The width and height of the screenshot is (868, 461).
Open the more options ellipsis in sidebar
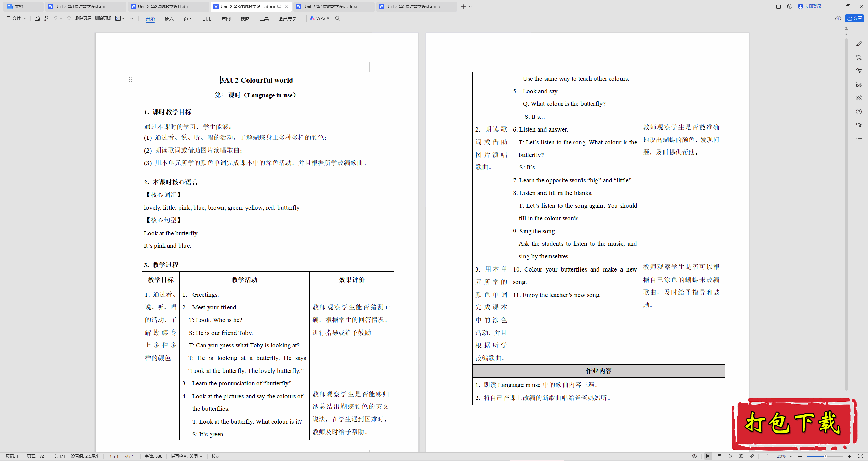click(x=859, y=139)
